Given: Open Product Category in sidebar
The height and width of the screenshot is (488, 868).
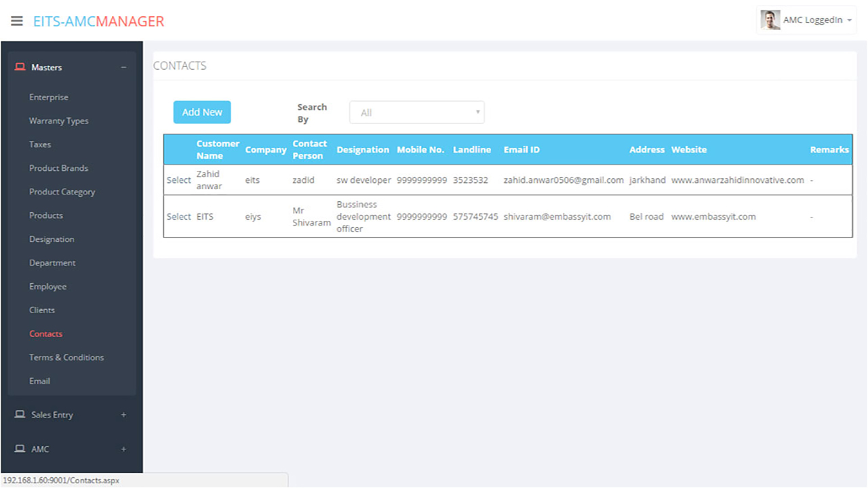Looking at the screenshot, I should [x=62, y=192].
